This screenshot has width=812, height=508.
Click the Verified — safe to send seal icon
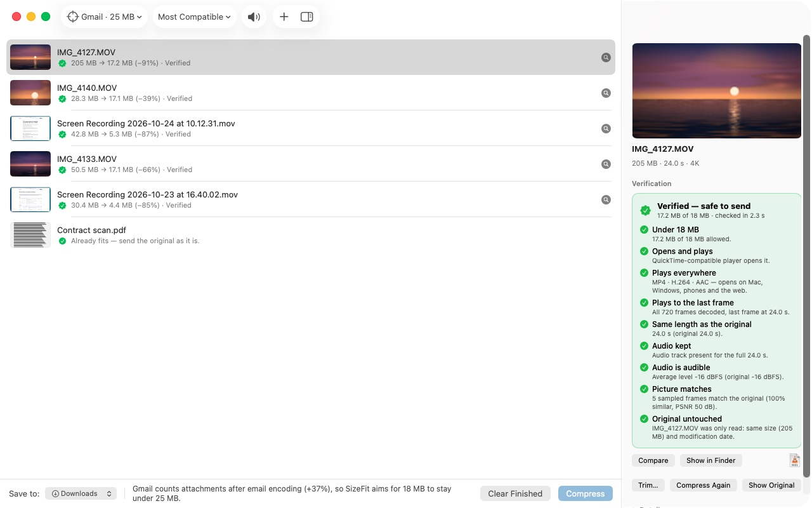645,210
